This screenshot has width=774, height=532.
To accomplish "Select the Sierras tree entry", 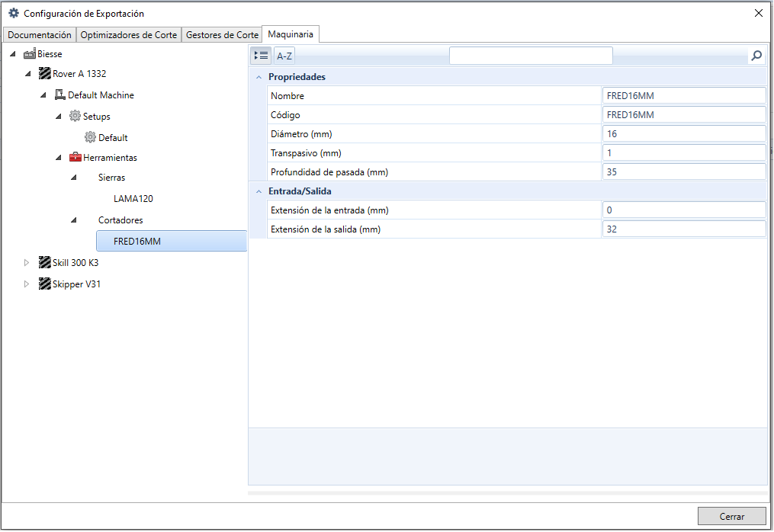I will 111,177.
